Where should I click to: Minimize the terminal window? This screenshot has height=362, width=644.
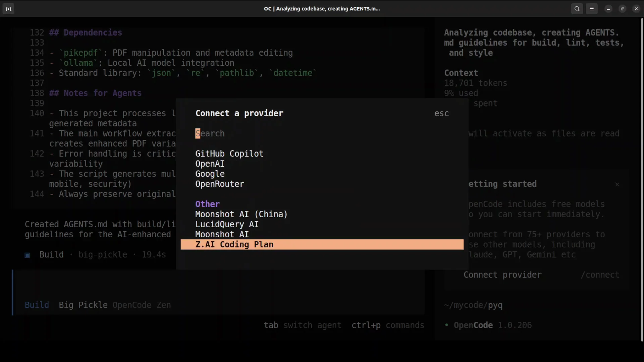[x=608, y=9]
